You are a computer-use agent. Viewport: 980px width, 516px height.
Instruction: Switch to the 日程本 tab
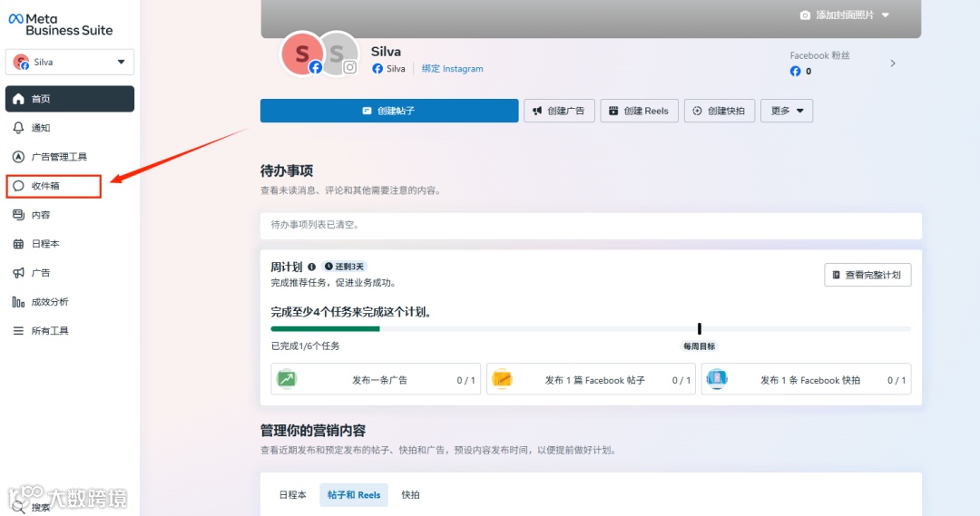pos(292,495)
